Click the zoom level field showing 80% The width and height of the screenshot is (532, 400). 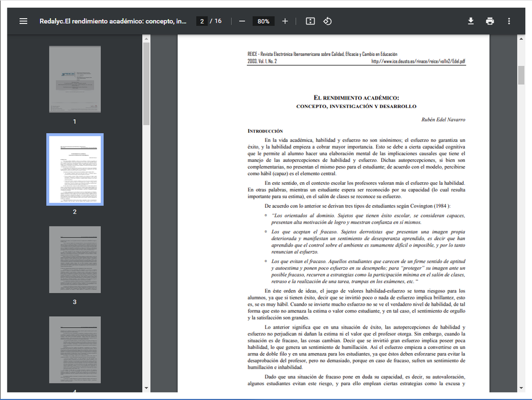[263, 21]
